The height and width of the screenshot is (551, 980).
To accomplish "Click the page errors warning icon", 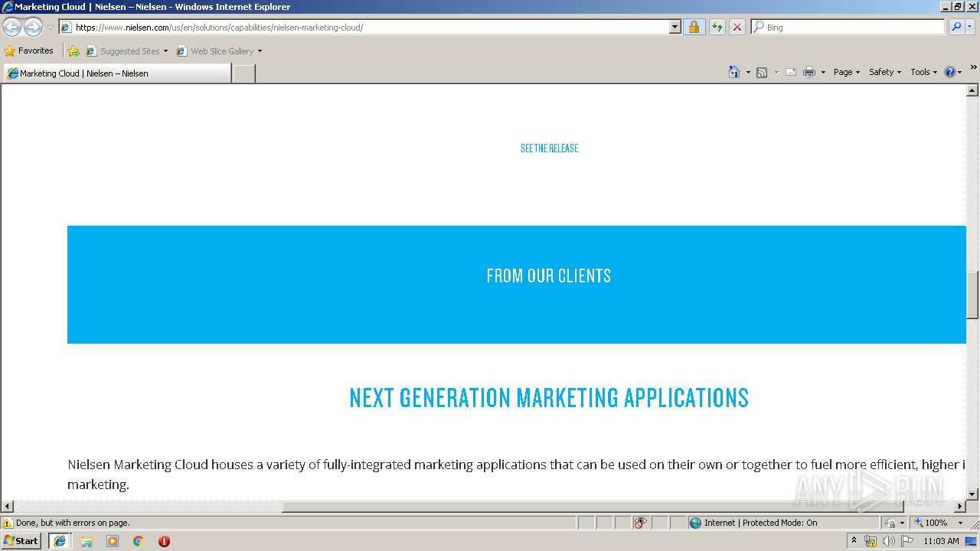I will tap(8, 523).
